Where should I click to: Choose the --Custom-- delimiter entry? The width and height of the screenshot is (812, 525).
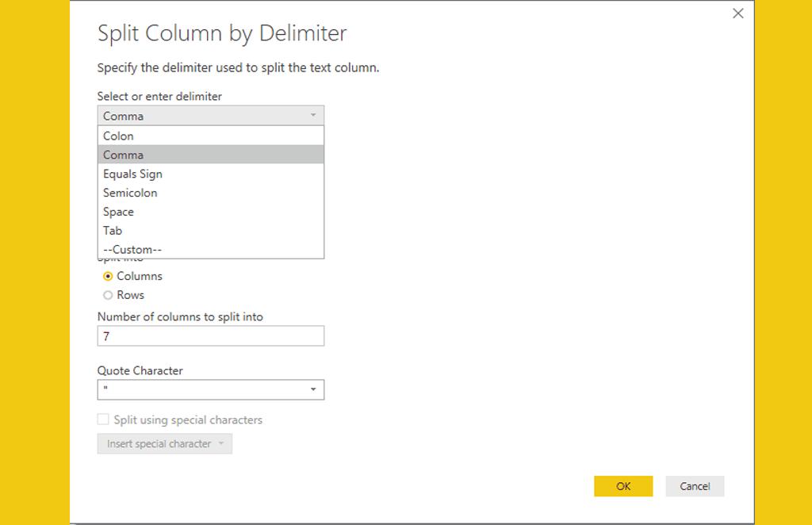click(132, 250)
